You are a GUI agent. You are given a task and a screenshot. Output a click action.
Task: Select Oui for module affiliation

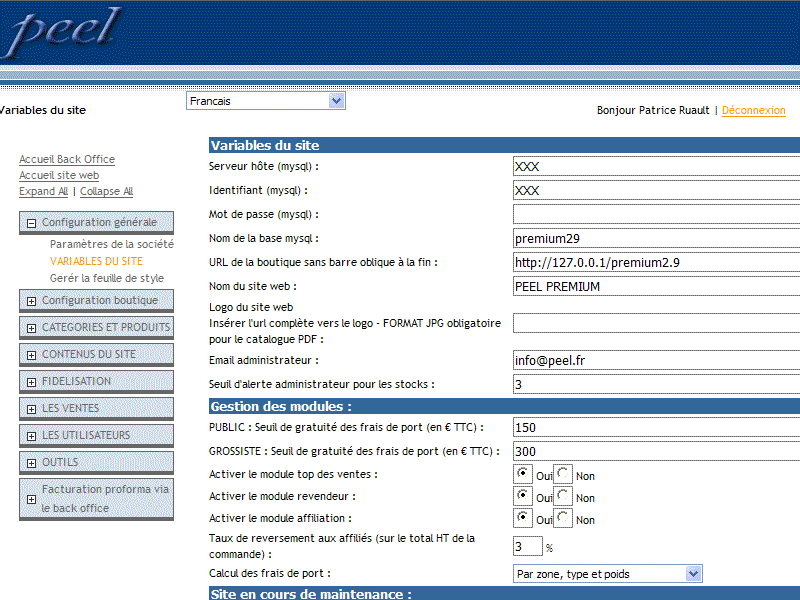point(522,518)
